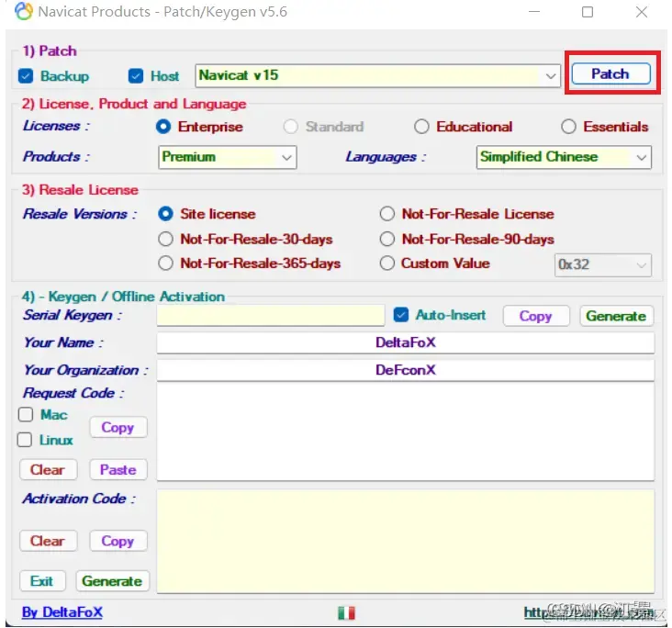Select Not-For-Resale-90-days option
This screenshot has height=628, width=672.
click(x=387, y=239)
